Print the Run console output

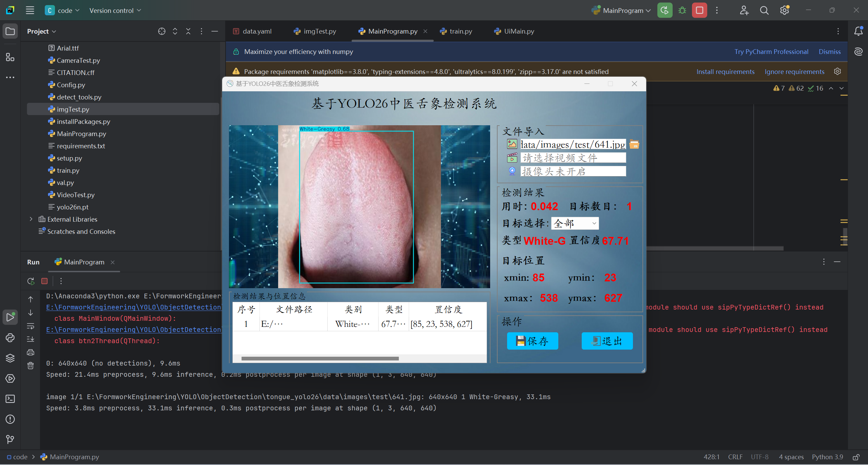pyautogui.click(x=31, y=352)
